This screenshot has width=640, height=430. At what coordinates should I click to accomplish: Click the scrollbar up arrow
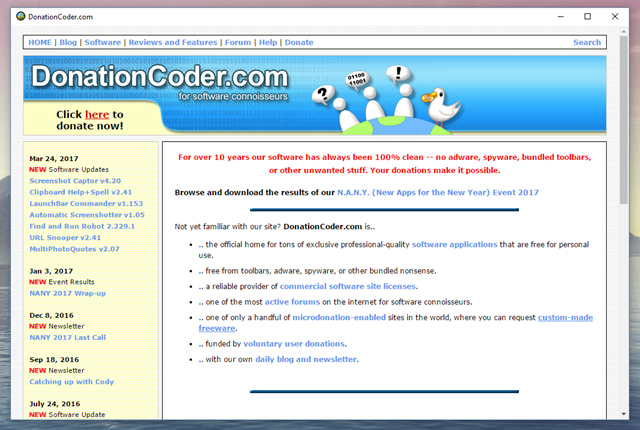click(623, 31)
